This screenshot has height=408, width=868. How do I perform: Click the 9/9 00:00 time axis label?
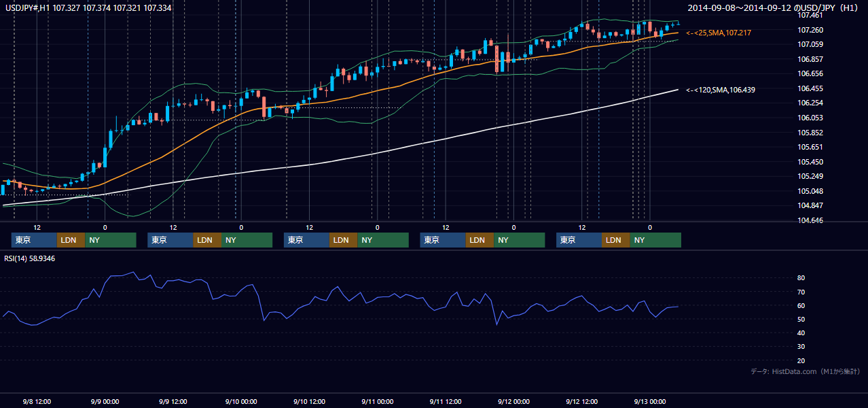105,401
